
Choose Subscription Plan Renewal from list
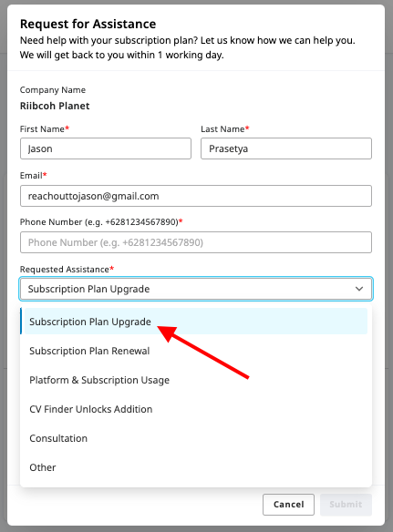point(196,351)
